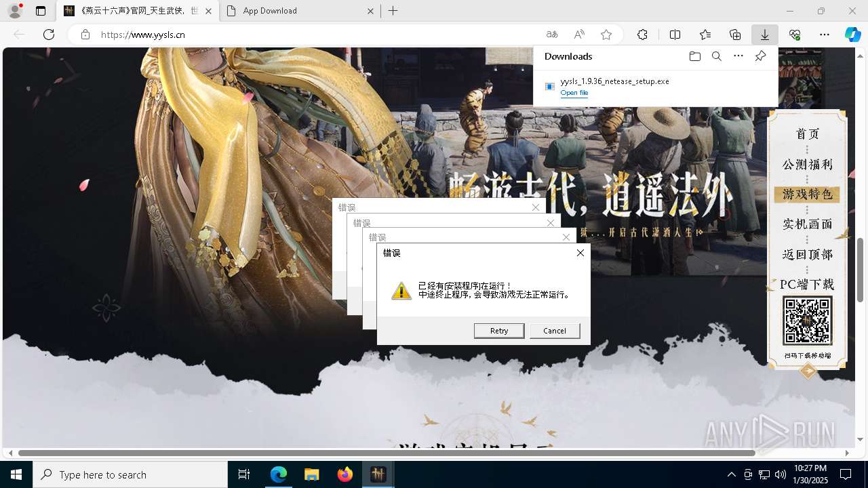Viewport: 868px width, 488px height.
Task: Refresh the current page
Action: (49, 35)
